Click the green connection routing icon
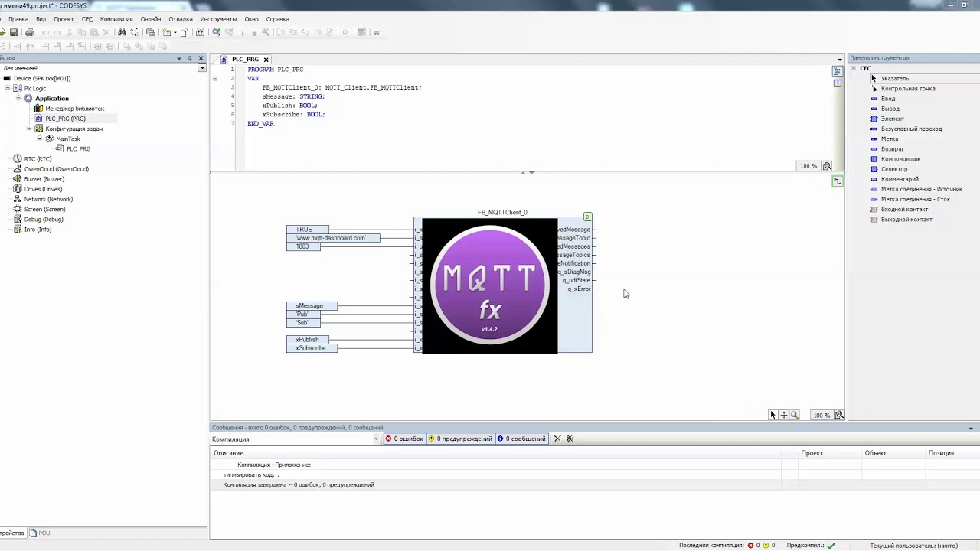 (838, 181)
